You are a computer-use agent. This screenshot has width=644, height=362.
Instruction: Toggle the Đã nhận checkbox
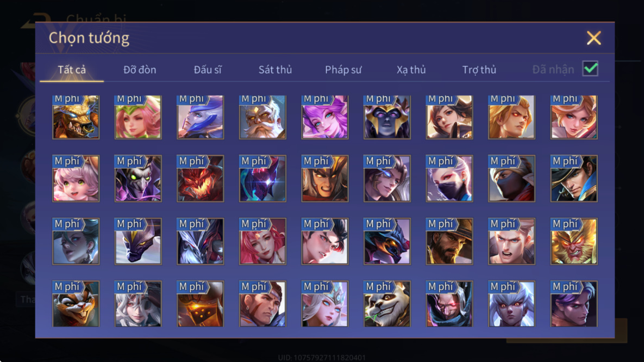590,68
